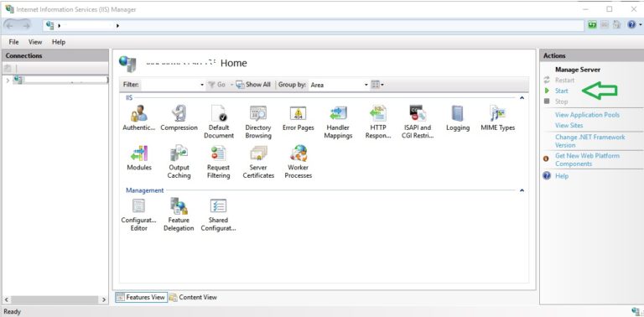Open View Sites link
The height and width of the screenshot is (317, 644).
coord(569,125)
